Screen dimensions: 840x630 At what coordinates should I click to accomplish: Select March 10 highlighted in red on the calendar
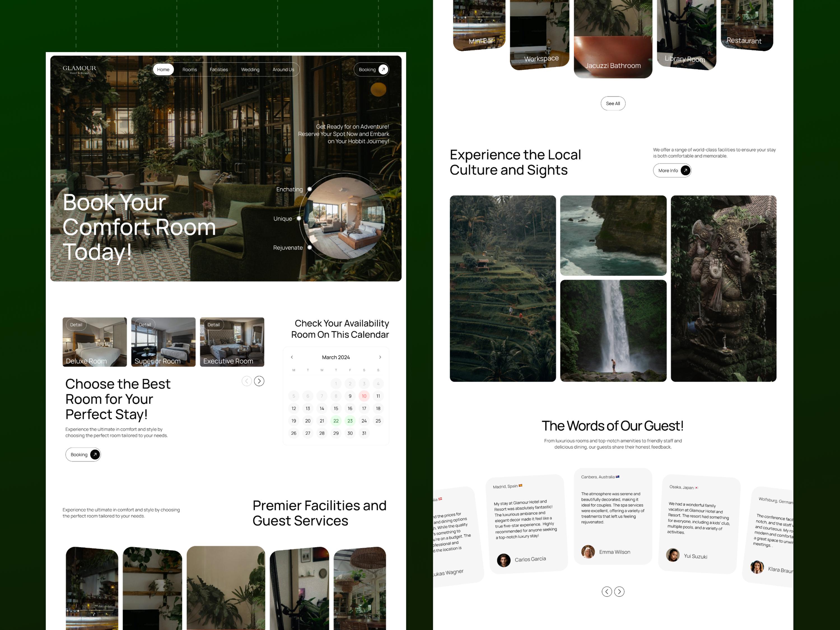click(x=364, y=396)
